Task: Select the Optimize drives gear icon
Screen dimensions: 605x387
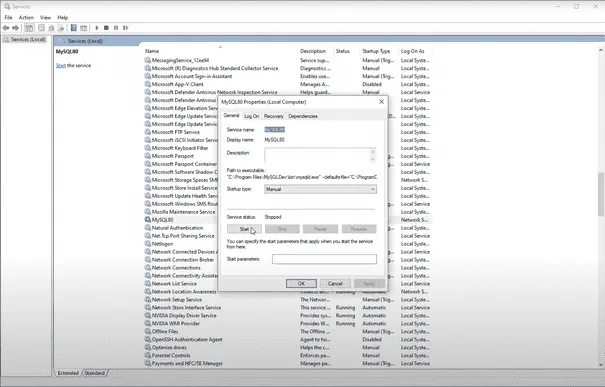Action: tap(147, 347)
